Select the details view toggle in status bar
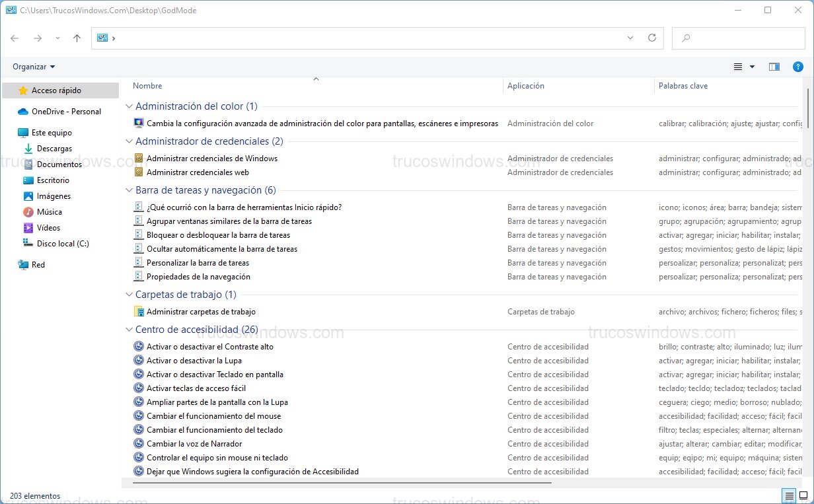 point(790,495)
